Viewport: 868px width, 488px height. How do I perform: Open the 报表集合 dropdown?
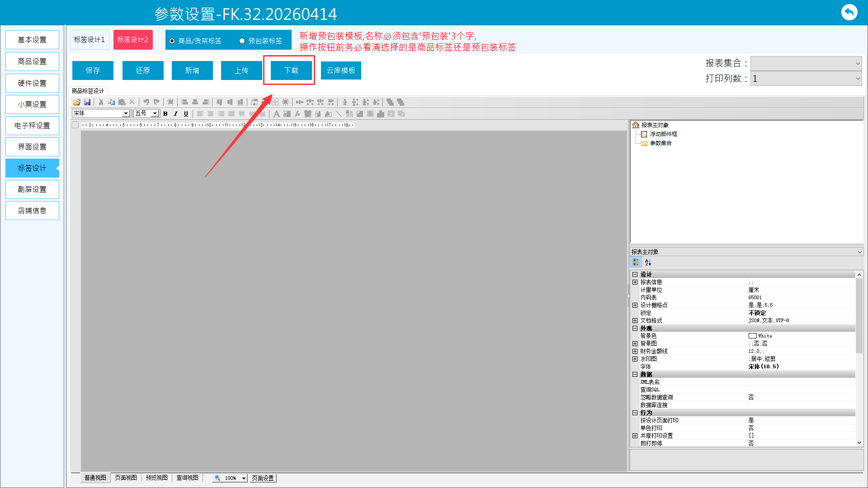pos(806,64)
